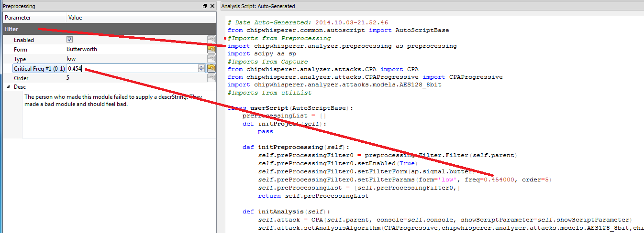This screenshot has width=644, height=233.
Task: Click the '#Imports from Preprocessing' comment
Action: [x=279, y=38]
